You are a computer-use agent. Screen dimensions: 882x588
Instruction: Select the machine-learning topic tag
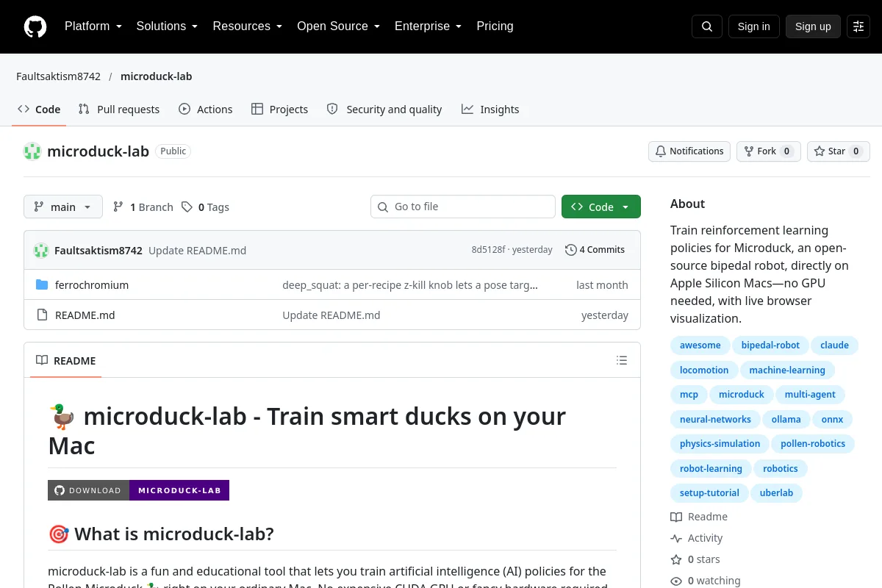[787, 370]
